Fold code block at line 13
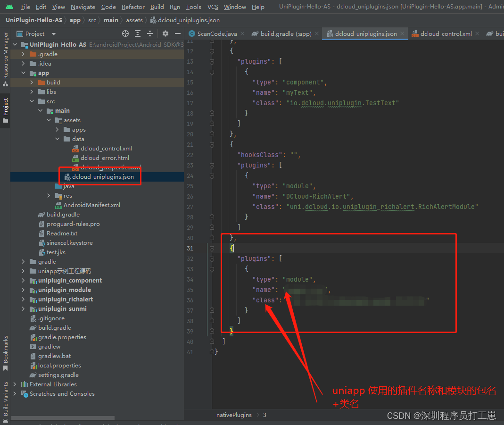The image size is (504, 425). click(212, 61)
